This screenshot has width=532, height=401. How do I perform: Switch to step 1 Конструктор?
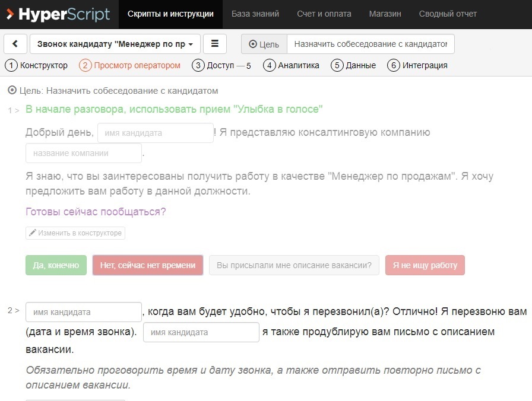point(36,65)
